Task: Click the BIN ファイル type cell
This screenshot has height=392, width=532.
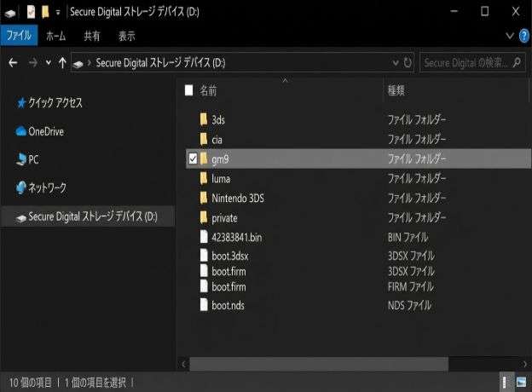Action: pos(408,238)
